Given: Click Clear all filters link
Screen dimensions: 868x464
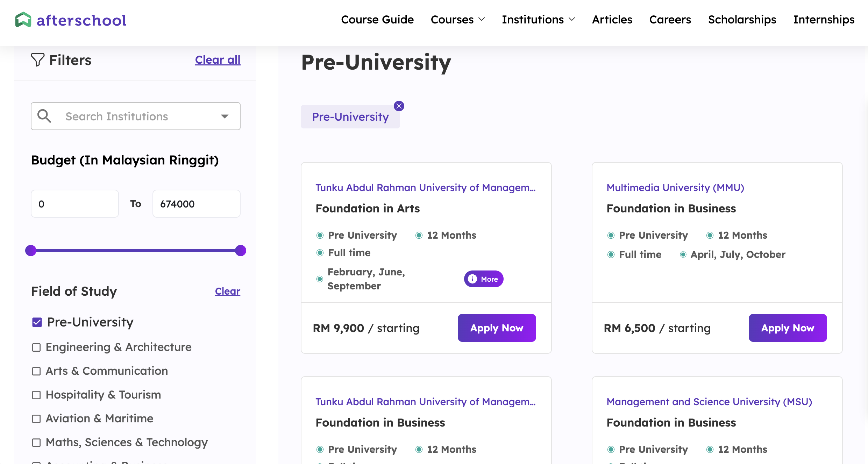Looking at the screenshot, I should tap(218, 60).
